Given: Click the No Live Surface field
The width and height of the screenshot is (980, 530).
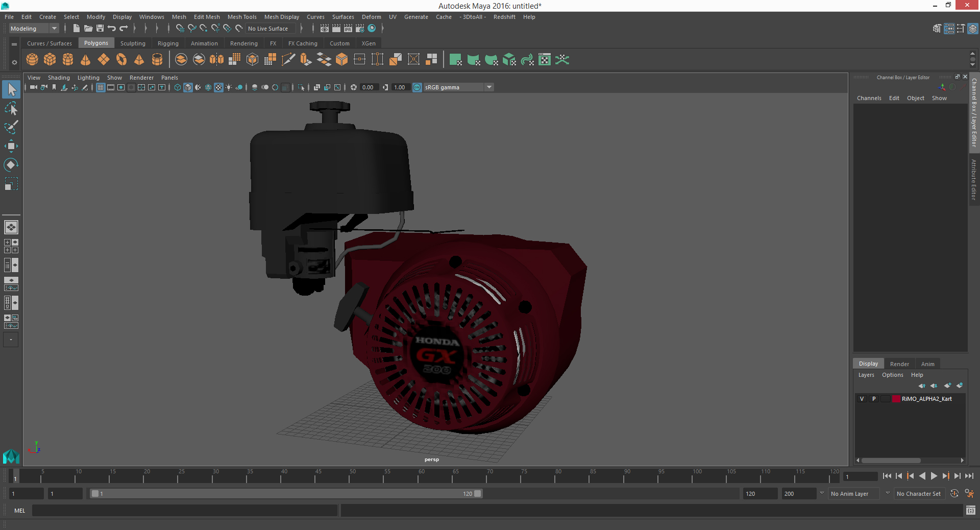Looking at the screenshot, I should click(x=271, y=29).
